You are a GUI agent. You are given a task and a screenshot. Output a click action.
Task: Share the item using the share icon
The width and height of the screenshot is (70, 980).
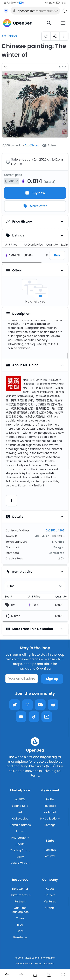pyautogui.click(x=55, y=36)
